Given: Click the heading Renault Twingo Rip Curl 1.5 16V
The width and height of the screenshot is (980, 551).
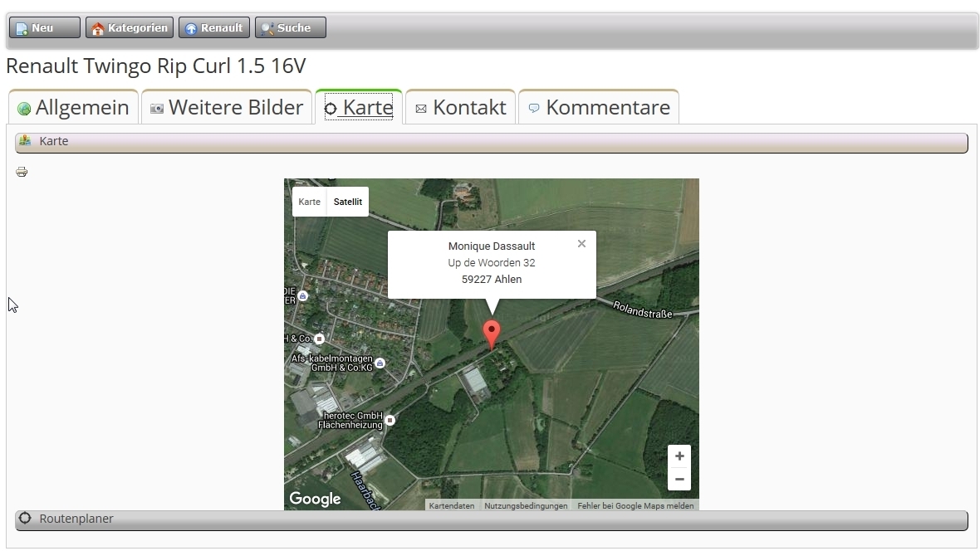Looking at the screenshot, I should 156,66.
